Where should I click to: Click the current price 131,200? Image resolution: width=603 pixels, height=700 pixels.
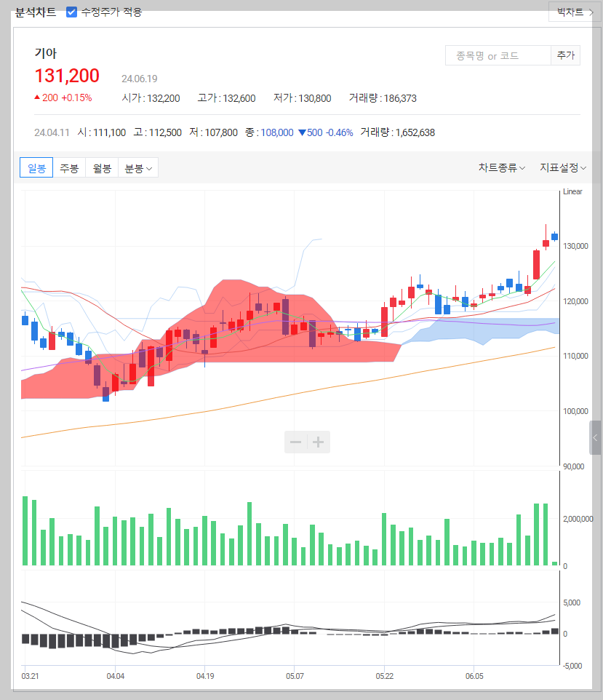click(67, 76)
